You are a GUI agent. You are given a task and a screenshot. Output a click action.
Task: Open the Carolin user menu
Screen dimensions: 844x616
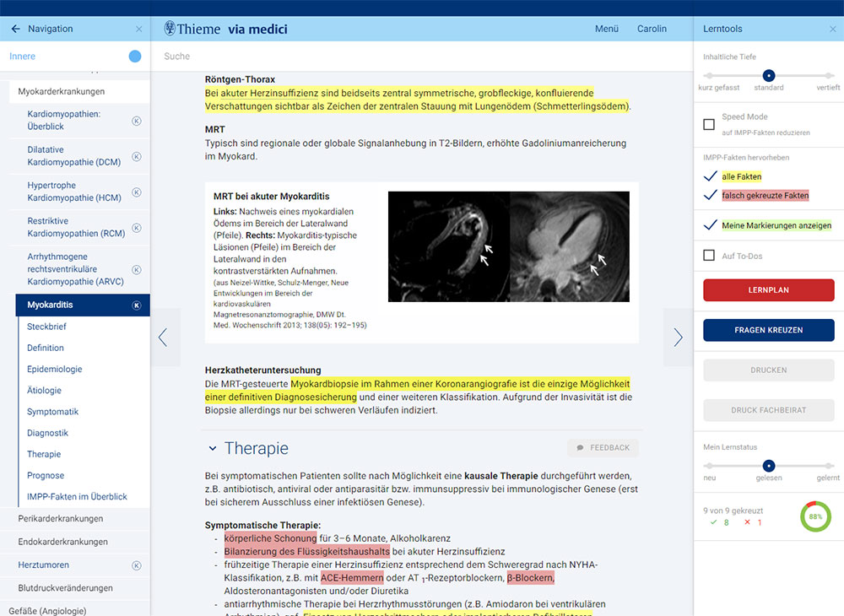(652, 29)
